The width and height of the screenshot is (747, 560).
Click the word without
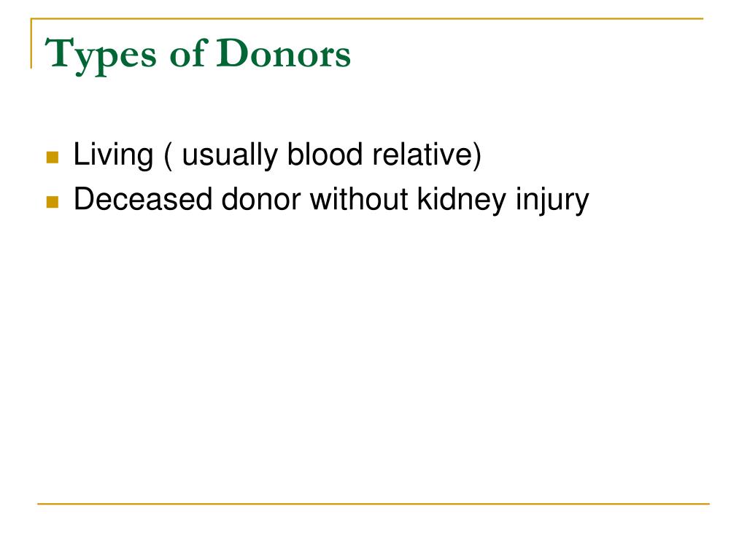coord(359,198)
